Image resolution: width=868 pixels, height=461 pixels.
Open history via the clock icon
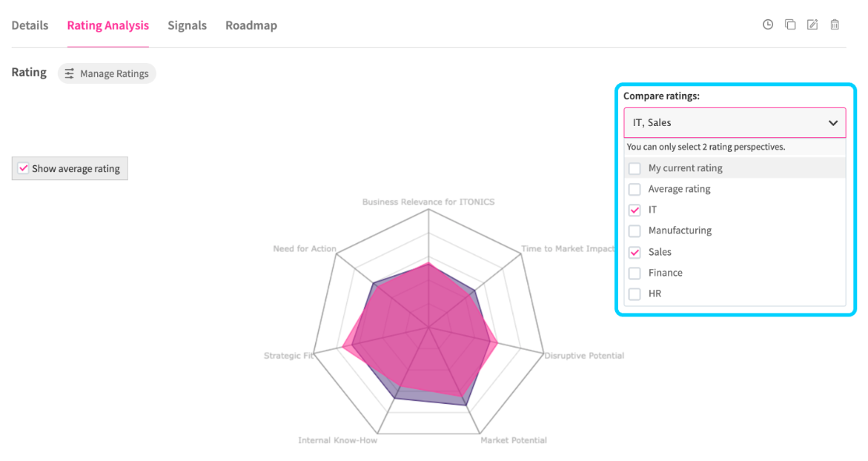pos(768,24)
